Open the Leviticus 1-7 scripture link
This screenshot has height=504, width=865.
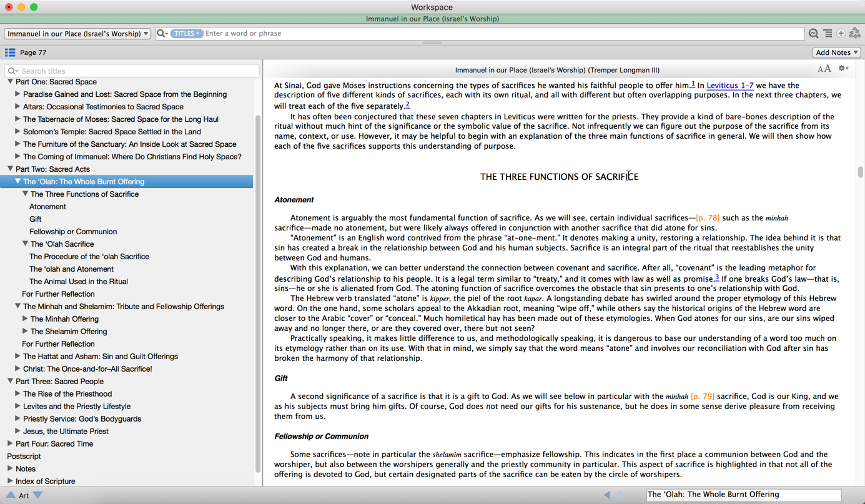(729, 86)
